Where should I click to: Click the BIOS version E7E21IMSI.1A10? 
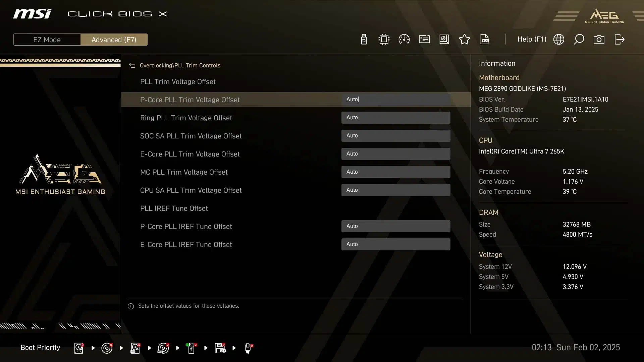585,100
